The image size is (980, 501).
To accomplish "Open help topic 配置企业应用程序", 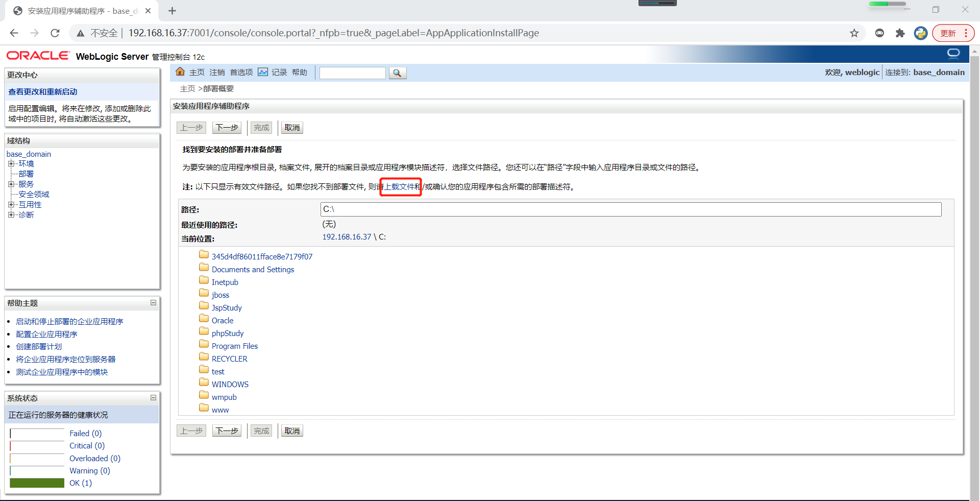I will (46, 335).
